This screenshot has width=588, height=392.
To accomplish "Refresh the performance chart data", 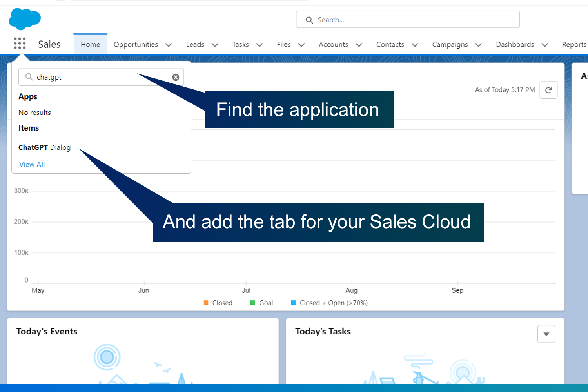I will coord(548,89).
